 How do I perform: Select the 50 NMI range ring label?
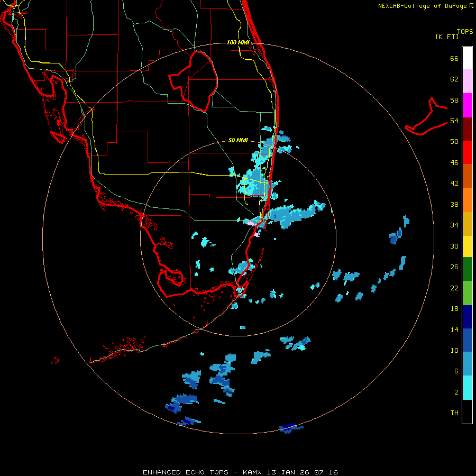(238, 140)
